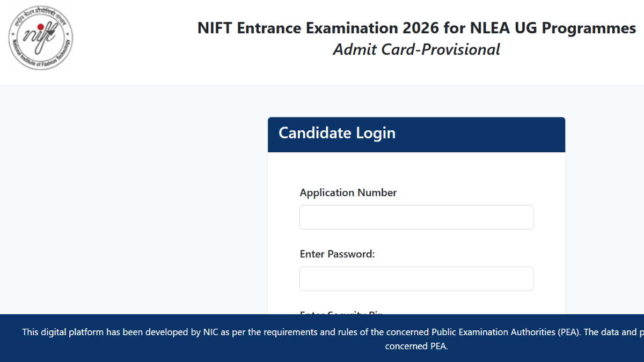Click the NIFT circular logo
The width and height of the screenshot is (644, 362).
(41, 38)
